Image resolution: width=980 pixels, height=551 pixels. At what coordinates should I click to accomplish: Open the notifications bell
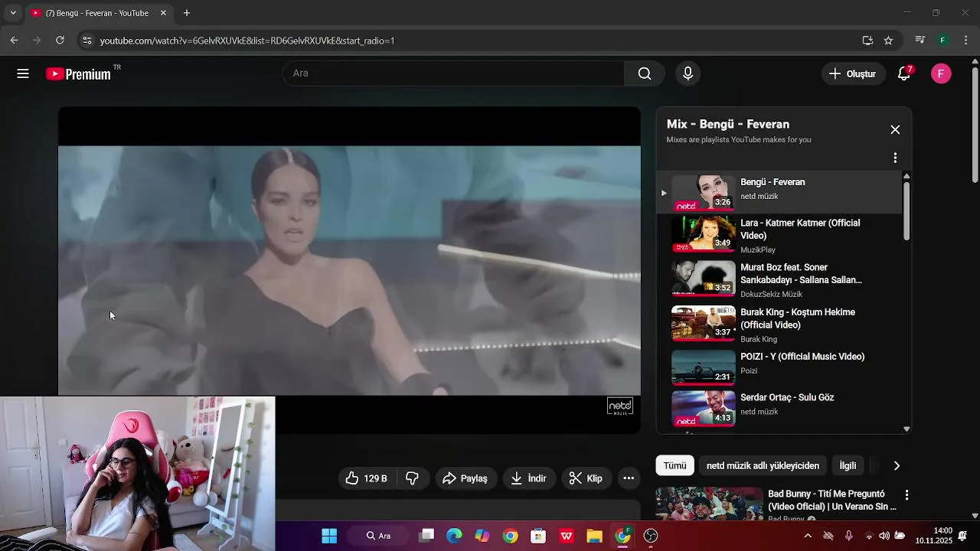(x=904, y=73)
